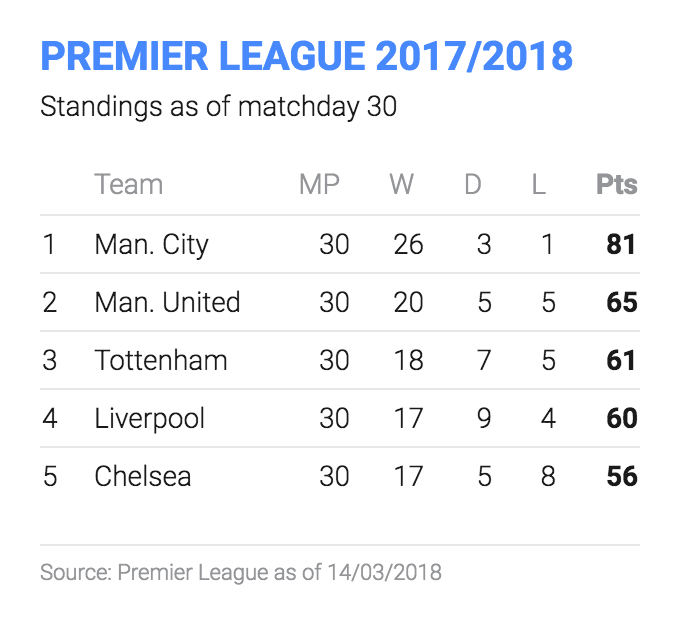Select Tottenham's 61 points value
Screen dimensions: 680x625
[x=621, y=360]
